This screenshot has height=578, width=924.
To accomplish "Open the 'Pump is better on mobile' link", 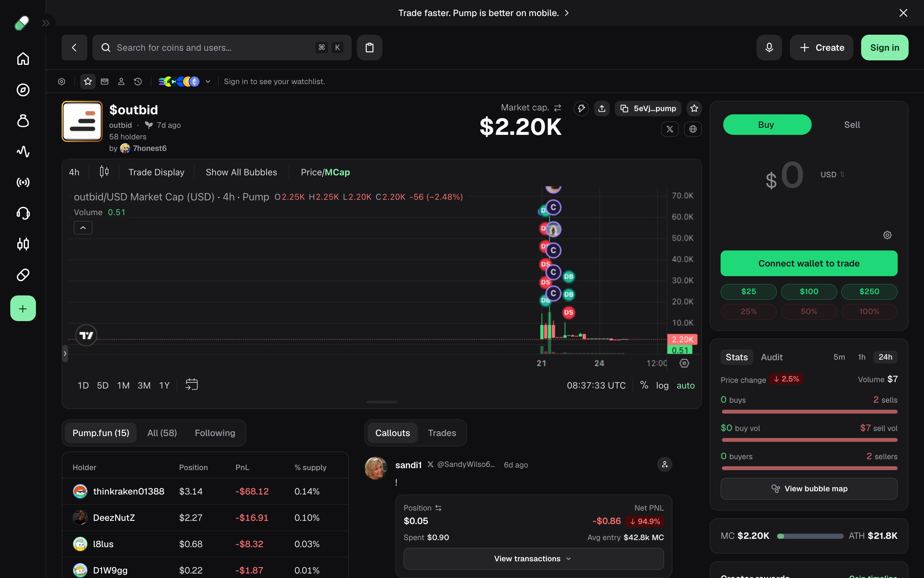I will point(484,13).
